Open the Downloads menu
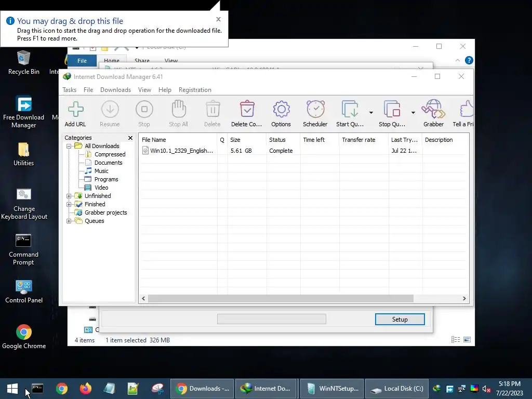 (x=115, y=90)
